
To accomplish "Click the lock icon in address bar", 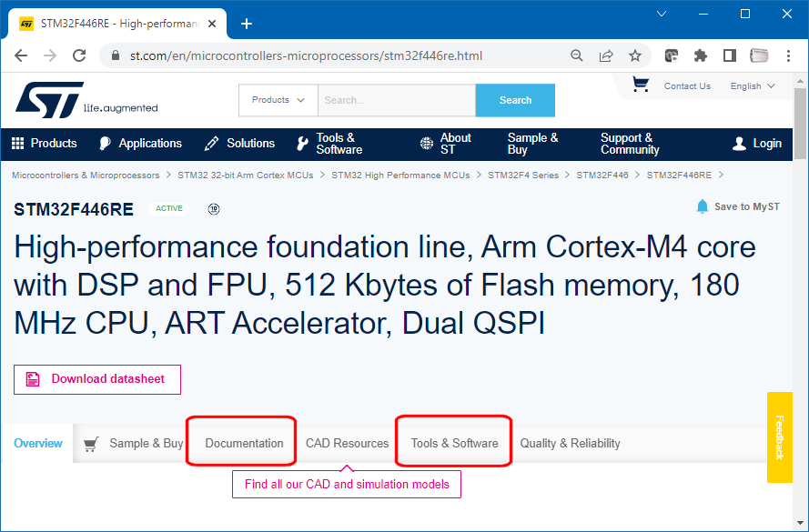I will coord(116,55).
